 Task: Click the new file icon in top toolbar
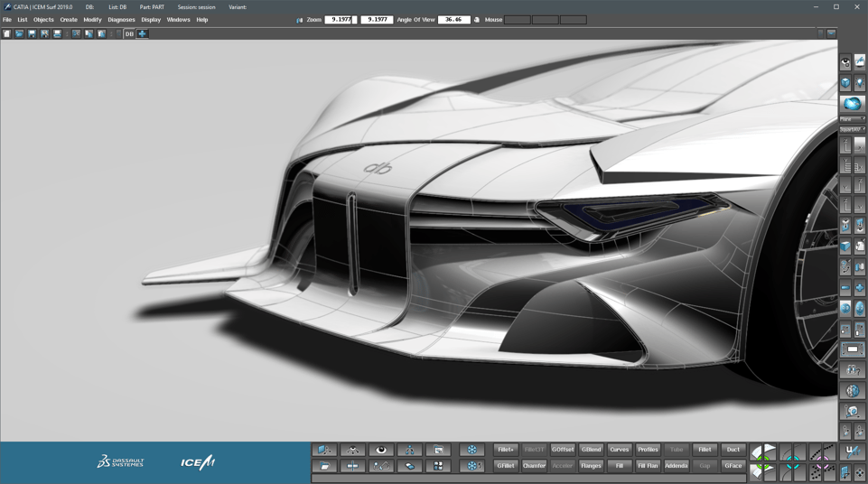click(6, 34)
